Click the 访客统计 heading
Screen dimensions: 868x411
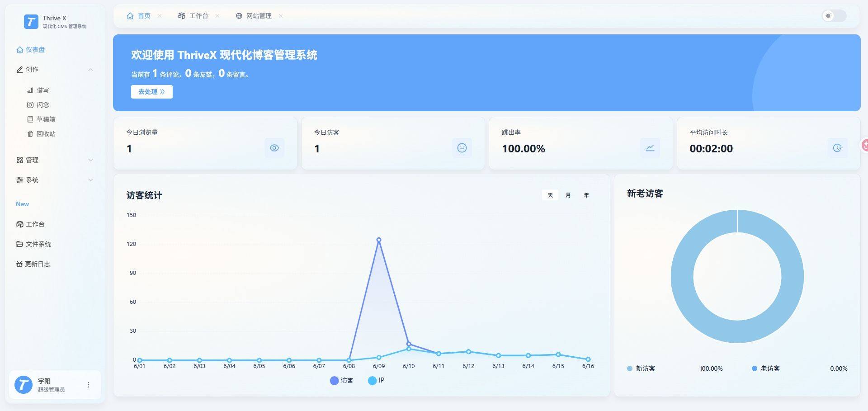(x=144, y=195)
